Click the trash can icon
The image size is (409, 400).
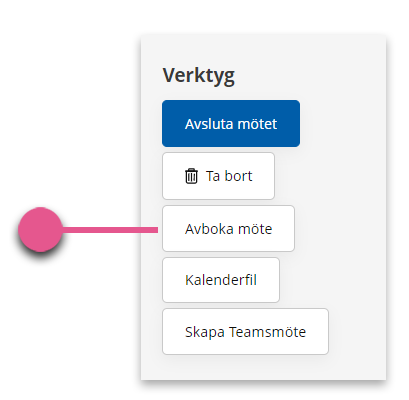(191, 176)
